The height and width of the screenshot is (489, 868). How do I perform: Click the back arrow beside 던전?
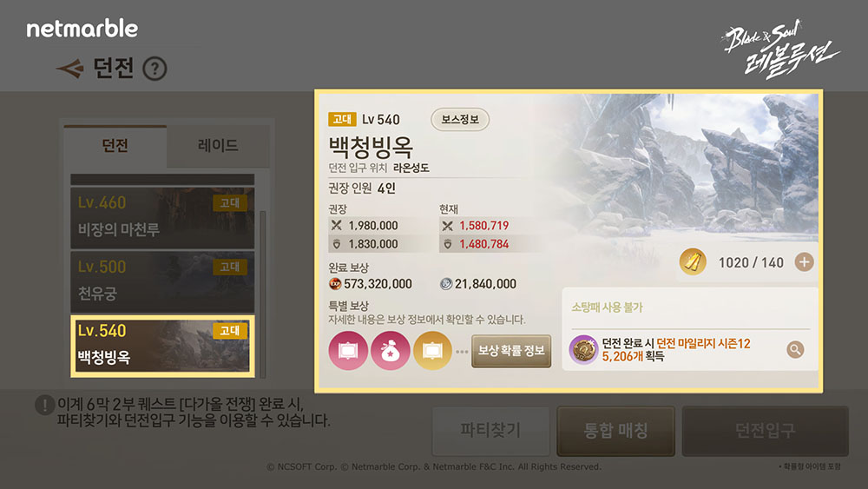[69, 69]
